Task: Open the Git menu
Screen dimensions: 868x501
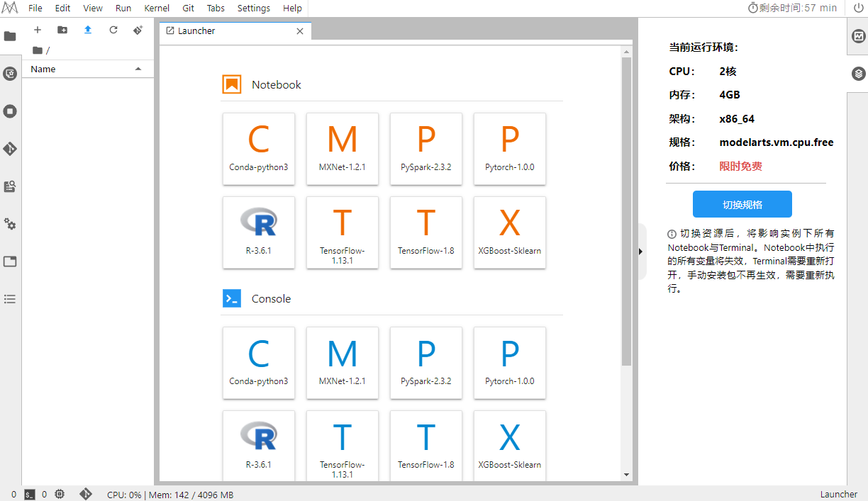Action: tap(189, 9)
